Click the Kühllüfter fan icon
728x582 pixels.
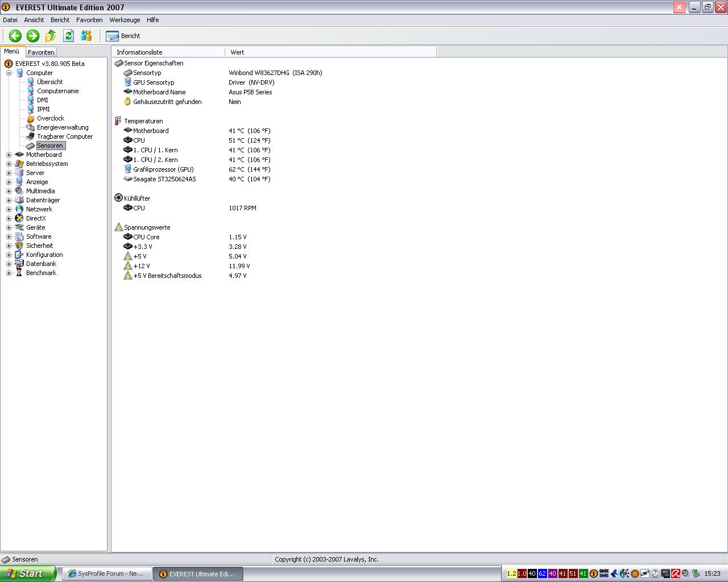[118, 198]
